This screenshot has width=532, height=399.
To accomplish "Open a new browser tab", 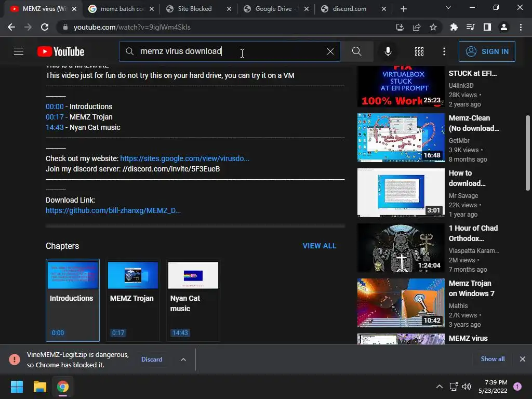I will [x=403, y=9].
